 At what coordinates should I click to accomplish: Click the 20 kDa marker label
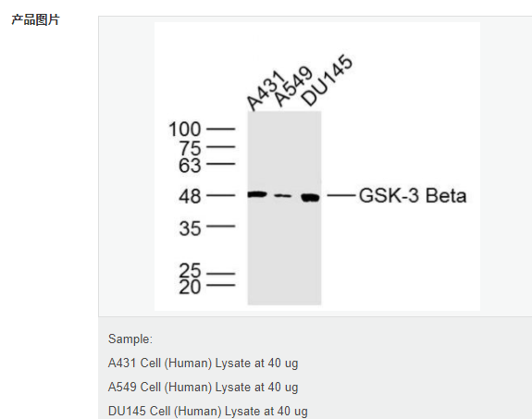[x=190, y=287]
